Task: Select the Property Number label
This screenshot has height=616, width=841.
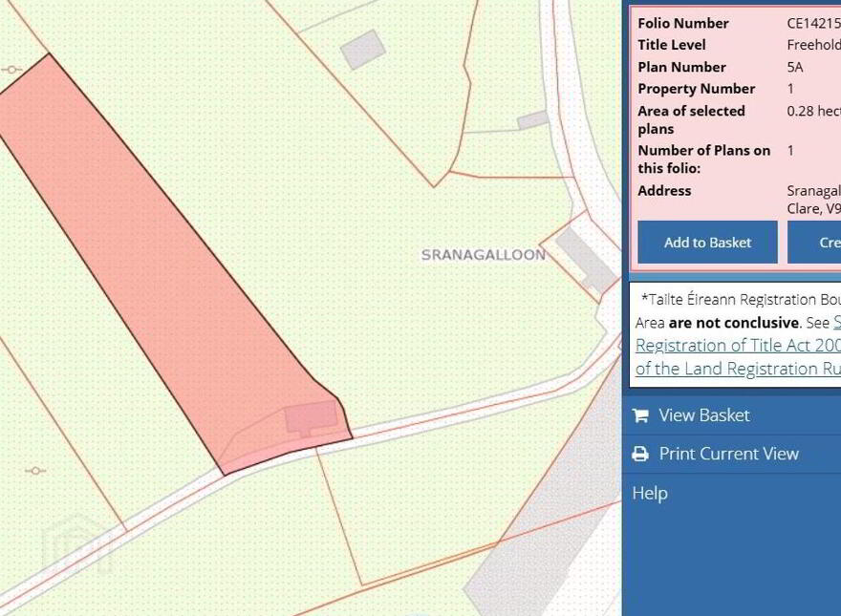Action: (696, 89)
